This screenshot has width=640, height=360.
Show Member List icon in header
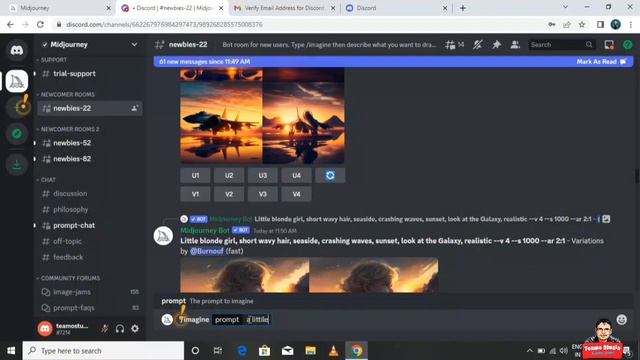pyautogui.click(x=515, y=44)
